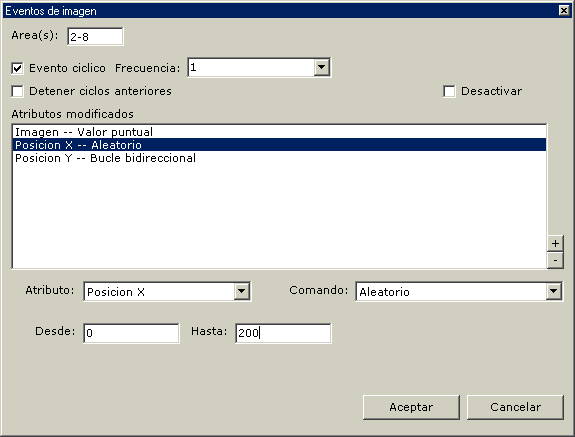The width and height of the screenshot is (575, 437).
Task: Enable Detener ciclos anteriores checkbox
Action: tap(17, 91)
